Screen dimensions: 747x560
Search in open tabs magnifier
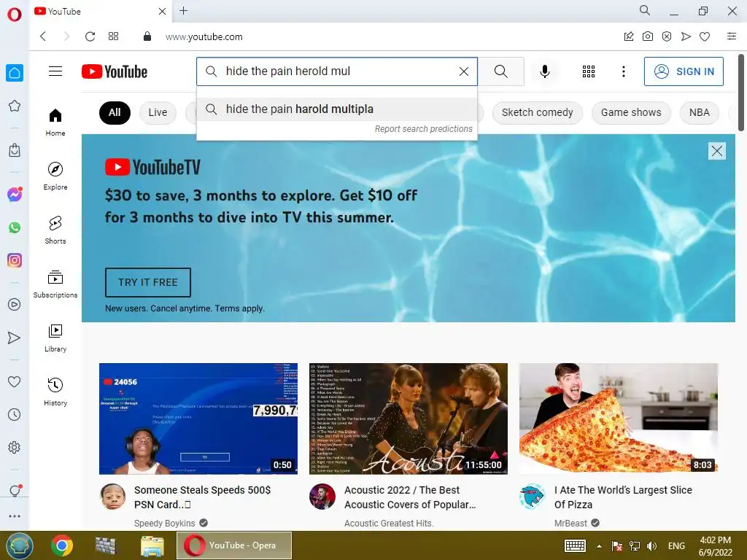645,10
